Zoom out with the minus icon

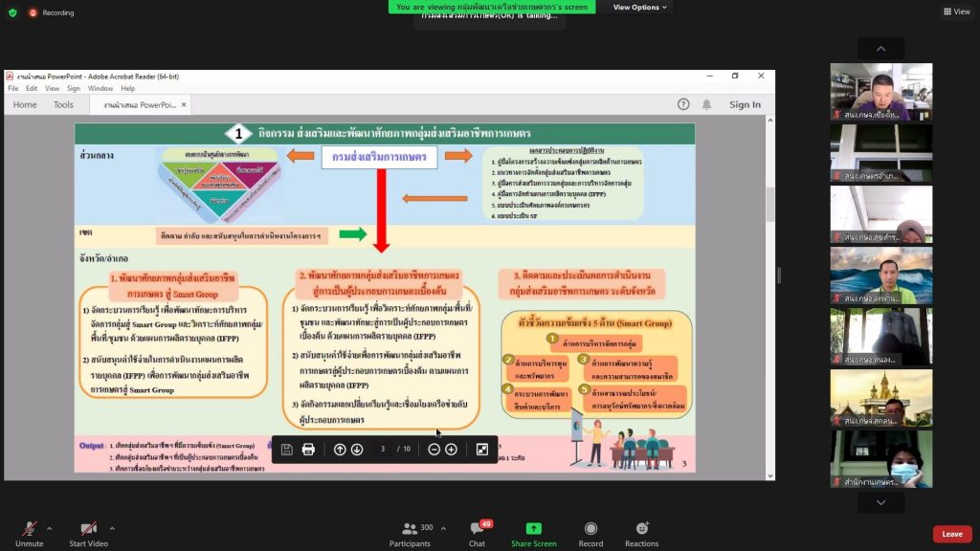click(x=434, y=450)
